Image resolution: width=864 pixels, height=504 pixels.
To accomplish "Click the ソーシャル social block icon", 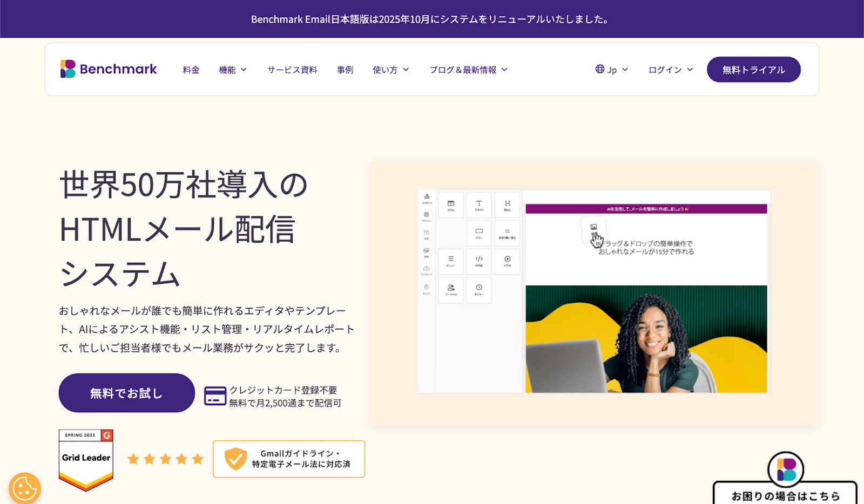I will click(451, 290).
